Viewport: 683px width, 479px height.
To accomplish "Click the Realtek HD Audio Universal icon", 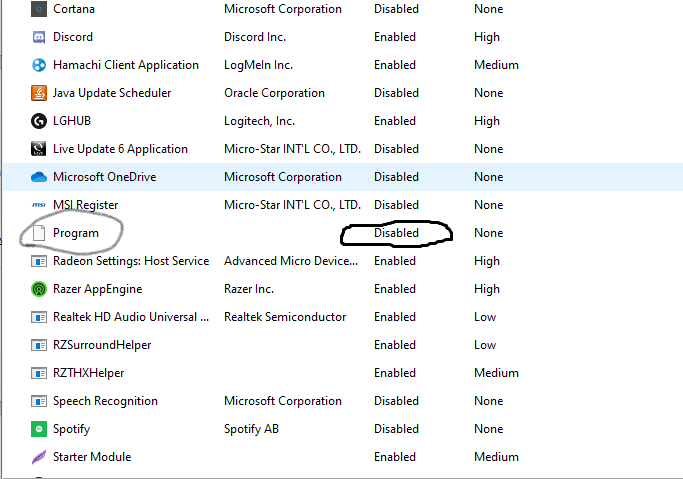I will (39, 317).
